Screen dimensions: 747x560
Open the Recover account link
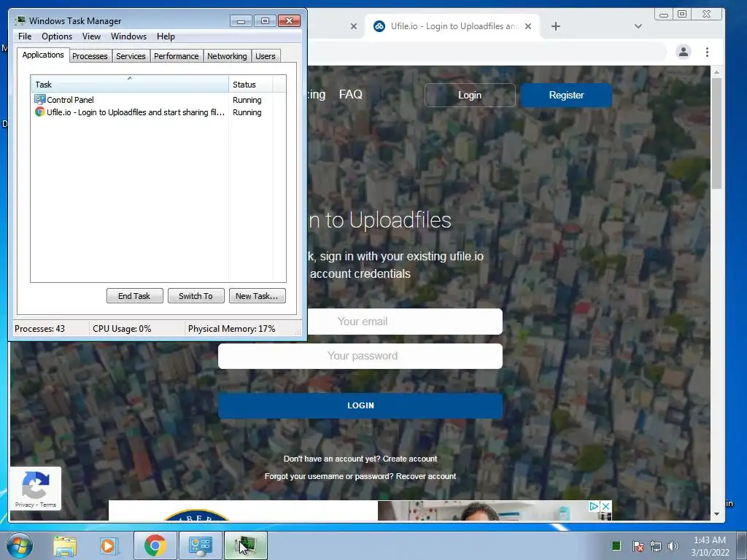(x=426, y=476)
